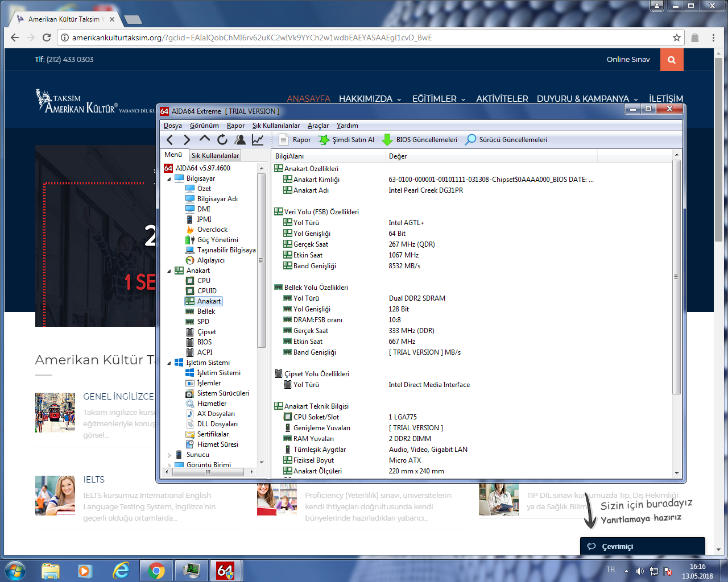The image size is (728, 582).
Task: Select Algılayıcı tree item
Action: click(x=205, y=260)
